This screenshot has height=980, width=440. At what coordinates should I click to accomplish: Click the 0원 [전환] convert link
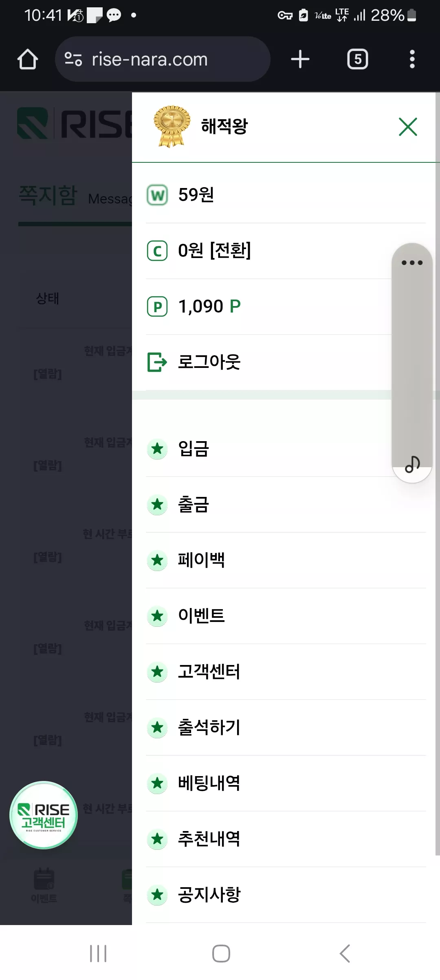click(x=214, y=250)
